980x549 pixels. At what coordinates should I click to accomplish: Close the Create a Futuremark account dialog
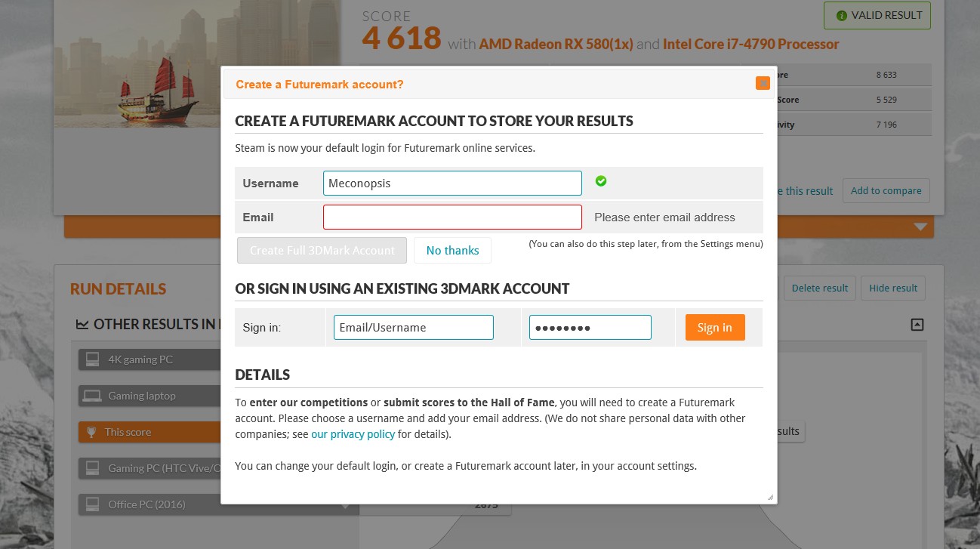763,83
